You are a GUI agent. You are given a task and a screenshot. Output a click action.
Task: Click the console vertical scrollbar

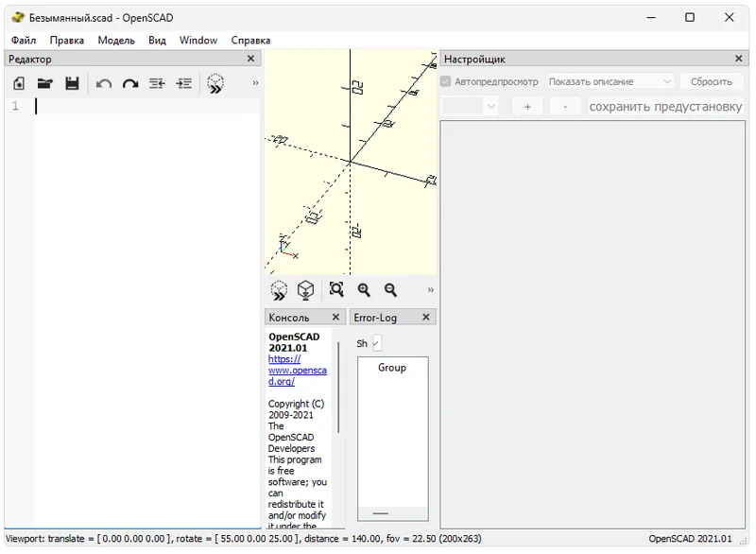click(x=338, y=388)
